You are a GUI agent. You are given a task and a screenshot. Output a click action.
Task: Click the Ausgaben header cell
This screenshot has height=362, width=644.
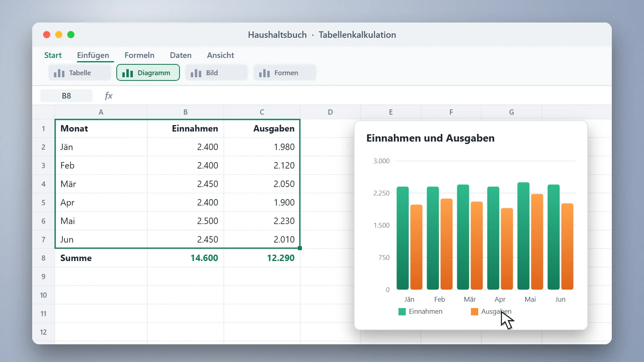[262, 129]
